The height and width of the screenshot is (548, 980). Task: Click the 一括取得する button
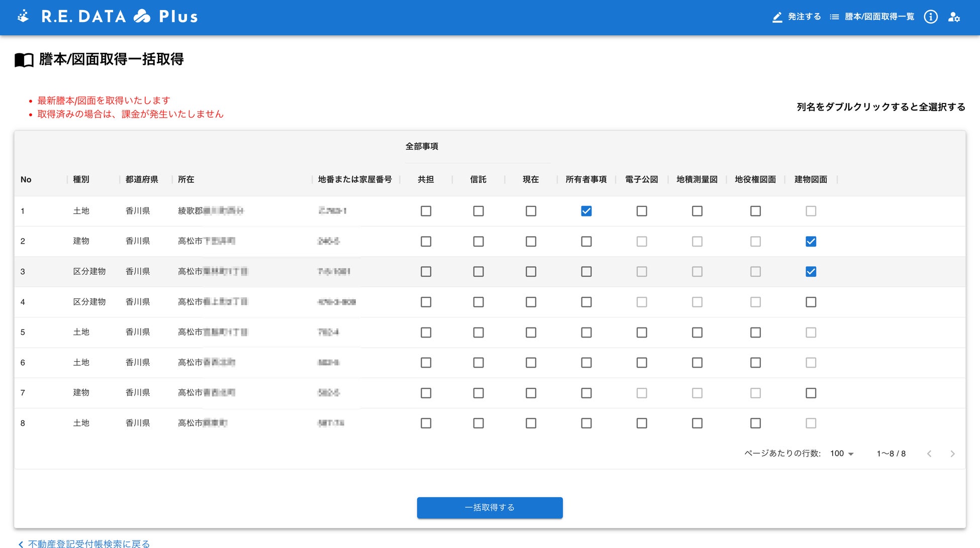(x=489, y=507)
